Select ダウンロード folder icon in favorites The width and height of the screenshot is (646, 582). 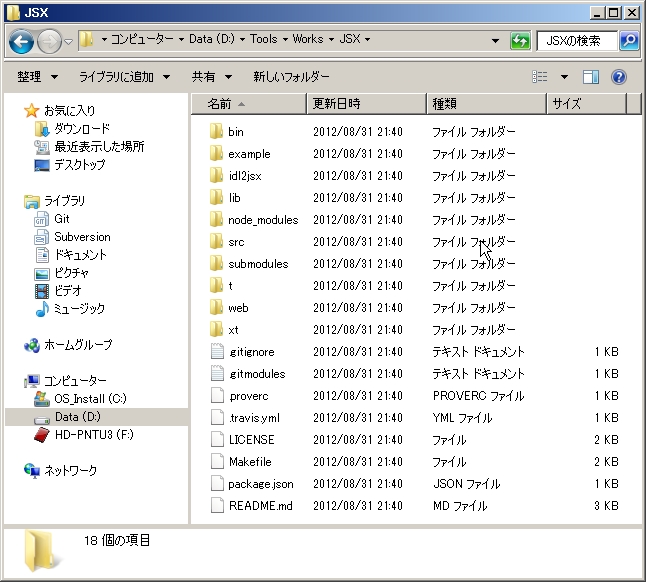[42, 129]
